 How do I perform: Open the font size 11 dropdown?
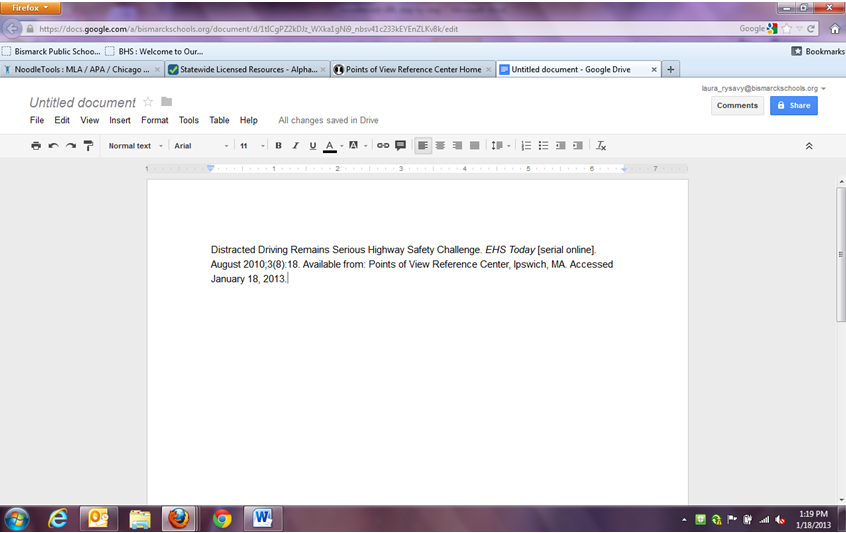coord(252,146)
